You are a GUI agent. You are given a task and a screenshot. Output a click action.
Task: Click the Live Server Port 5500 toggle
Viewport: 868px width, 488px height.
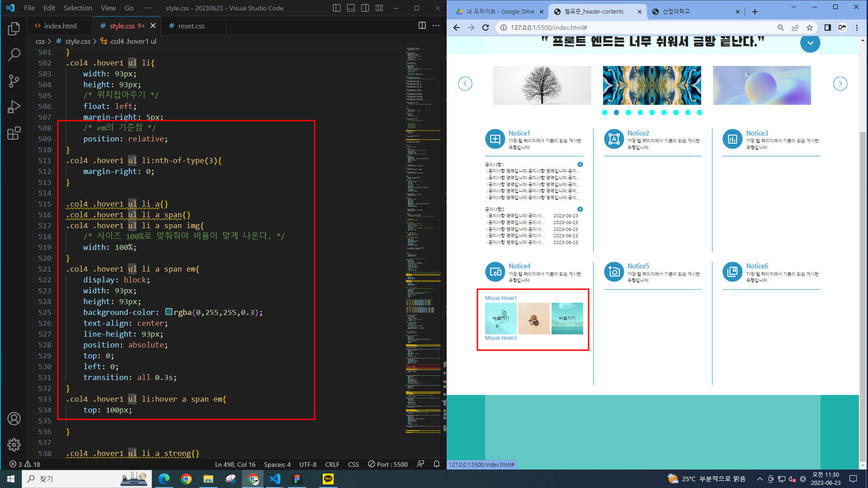(388, 464)
